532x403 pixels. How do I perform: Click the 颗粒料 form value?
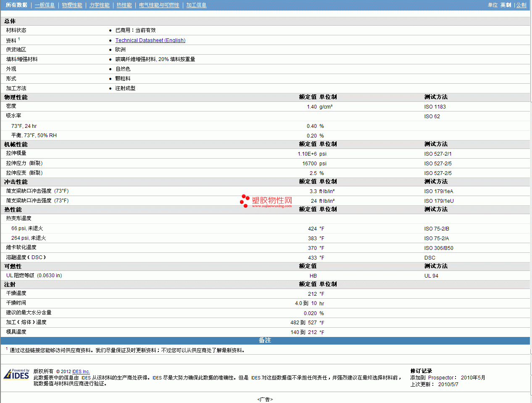123,79
